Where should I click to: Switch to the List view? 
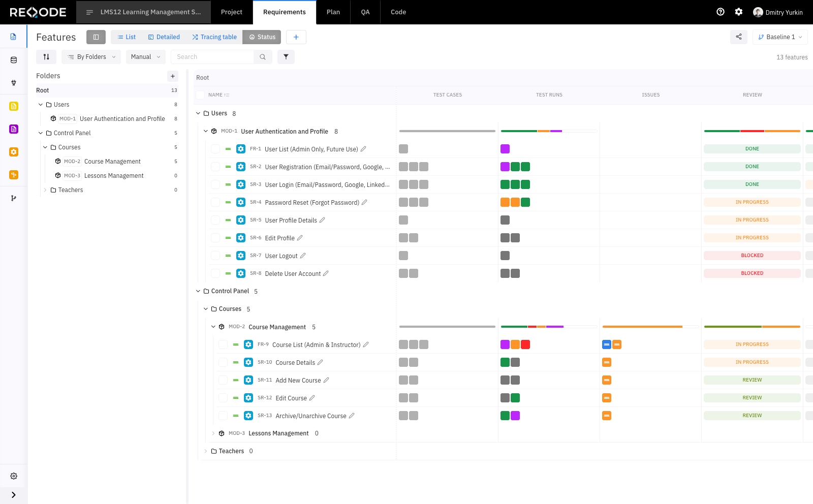(127, 37)
